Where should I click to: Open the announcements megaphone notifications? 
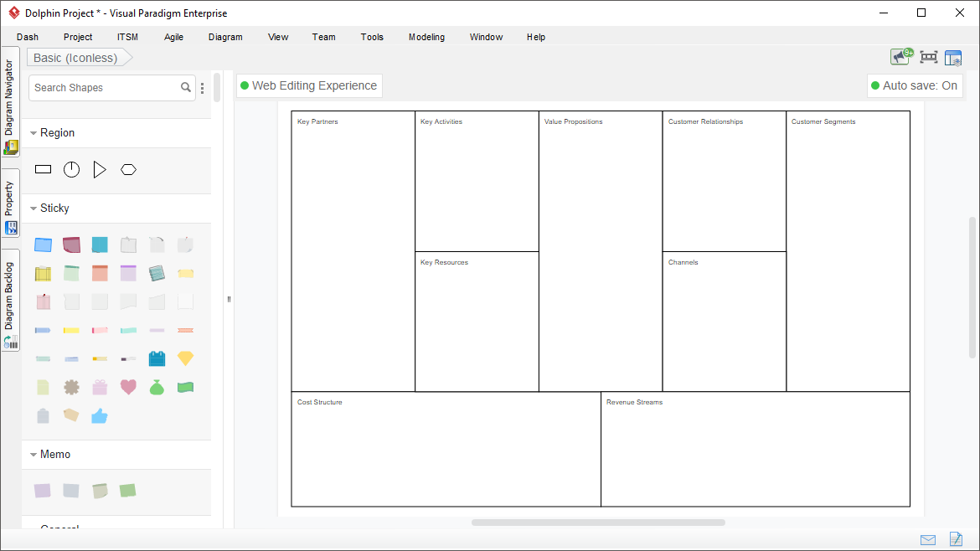pyautogui.click(x=900, y=57)
